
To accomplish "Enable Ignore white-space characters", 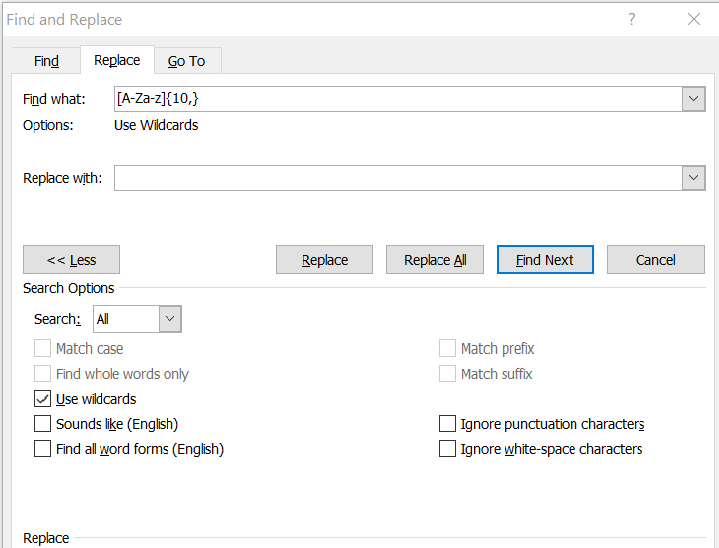I will tap(447, 448).
